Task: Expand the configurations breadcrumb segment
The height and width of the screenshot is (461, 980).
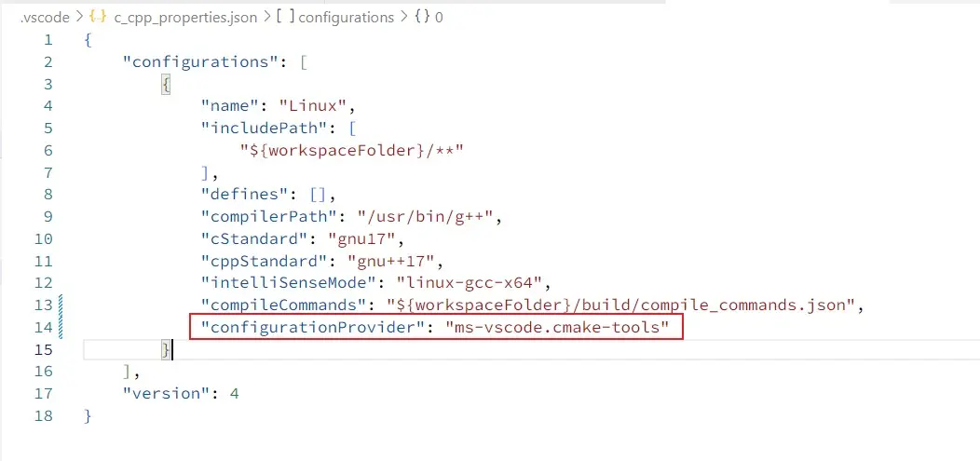Action: click(x=347, y=17)
